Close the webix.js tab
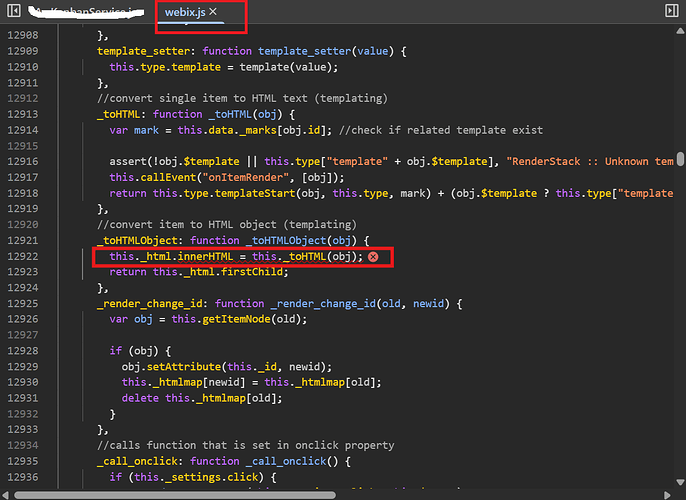This screenshot has width=686, height=500. pyautogui.click(x=213, y=11)
